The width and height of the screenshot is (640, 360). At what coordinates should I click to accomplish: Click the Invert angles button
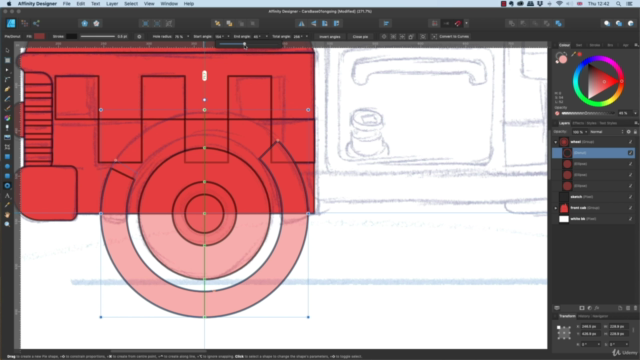(x=330, y=36)
